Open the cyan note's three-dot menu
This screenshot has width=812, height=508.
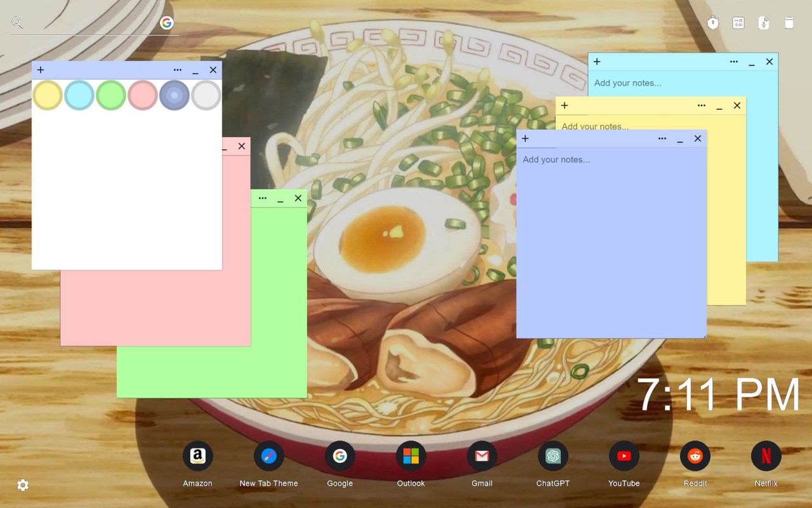(x=734, y=62)
